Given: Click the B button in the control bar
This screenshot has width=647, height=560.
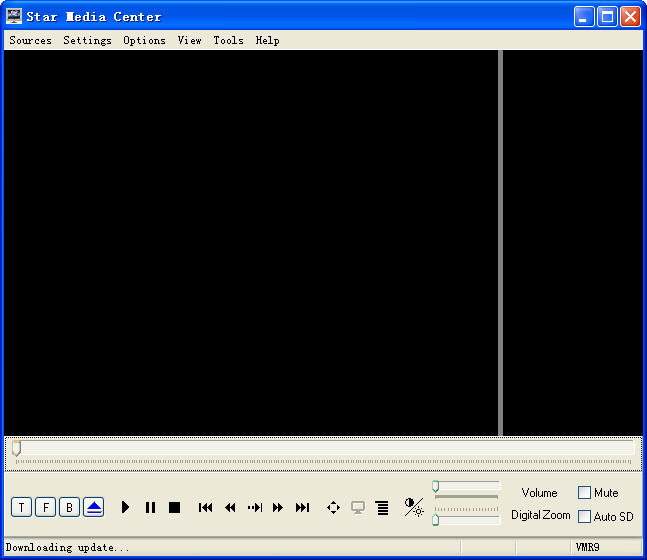Looking at the screenshot, I should coord(69,507).
